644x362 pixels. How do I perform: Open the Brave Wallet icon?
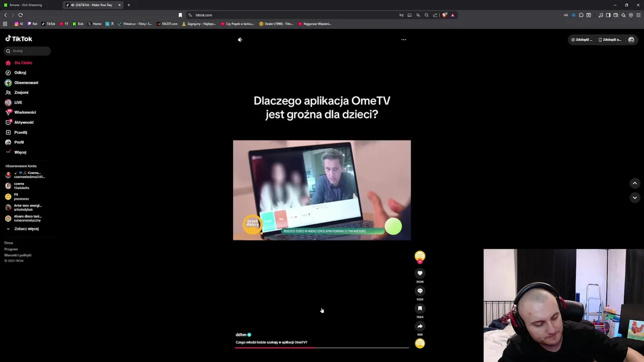coord(615,15)
